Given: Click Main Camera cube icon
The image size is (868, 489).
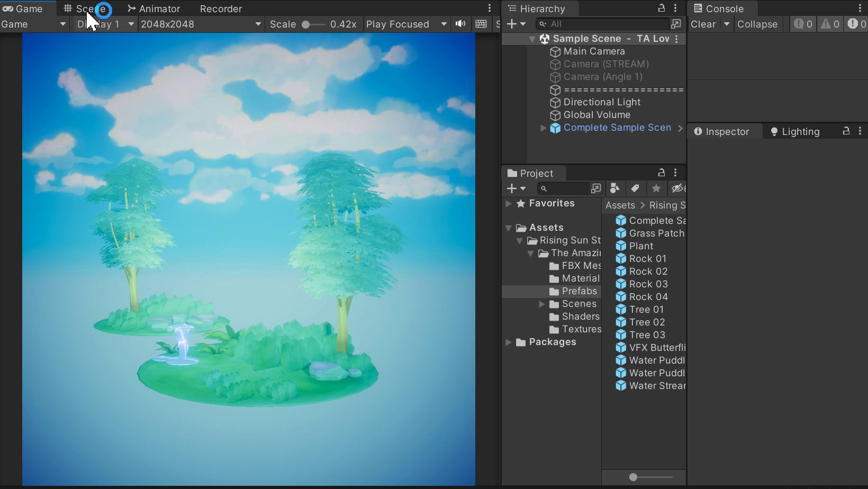Looking at the screenshot, I should pyautogui.click(x=555, y=51).
